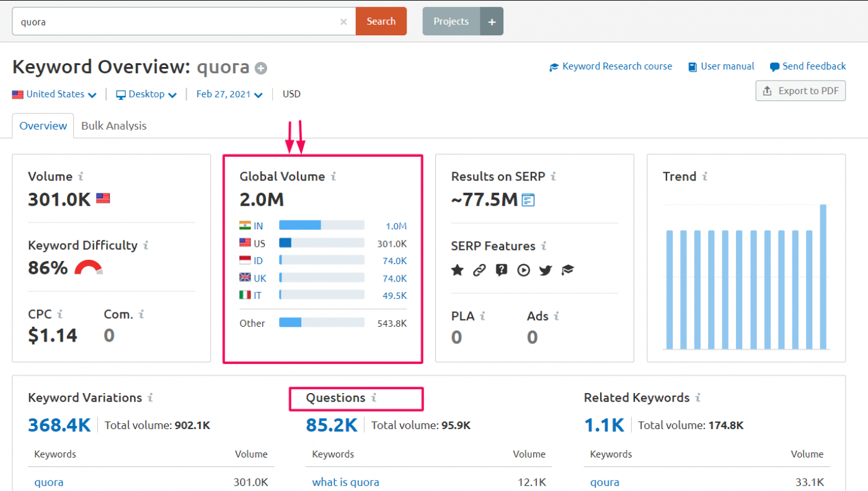
Task: Click the Other volume bar in Global Volume
Action: pyautogui.click(x=322, y=322)
